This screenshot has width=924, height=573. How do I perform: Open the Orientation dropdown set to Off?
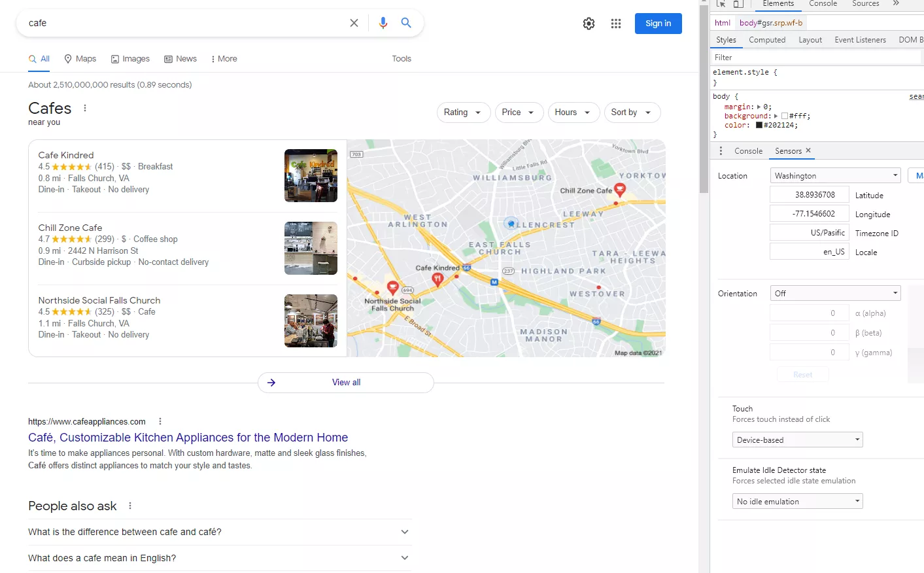835,294
